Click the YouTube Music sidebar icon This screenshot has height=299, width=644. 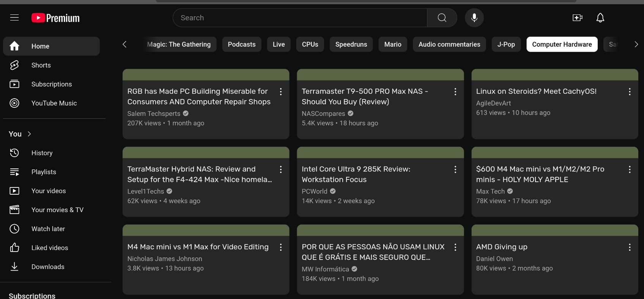point(14,103)
